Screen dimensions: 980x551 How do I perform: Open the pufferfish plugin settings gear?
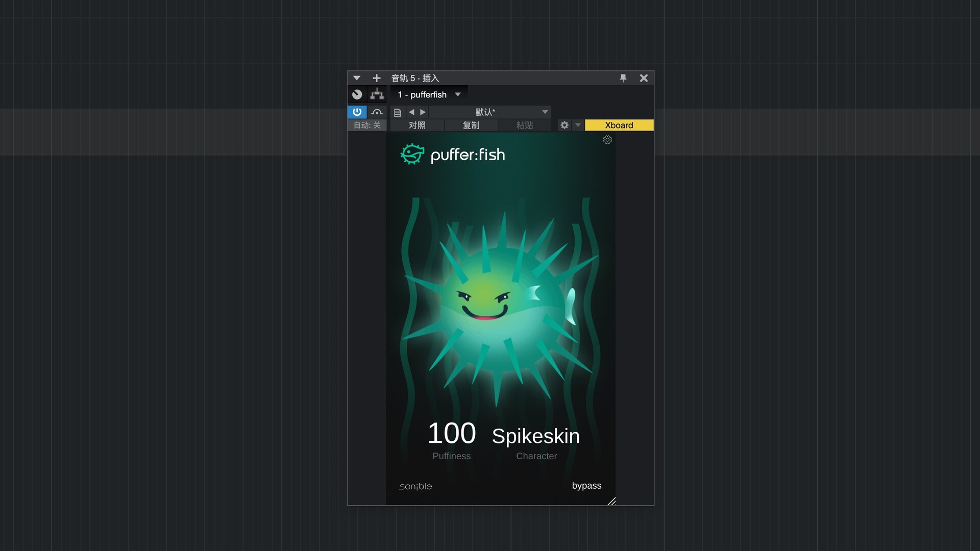click(607, 140)
